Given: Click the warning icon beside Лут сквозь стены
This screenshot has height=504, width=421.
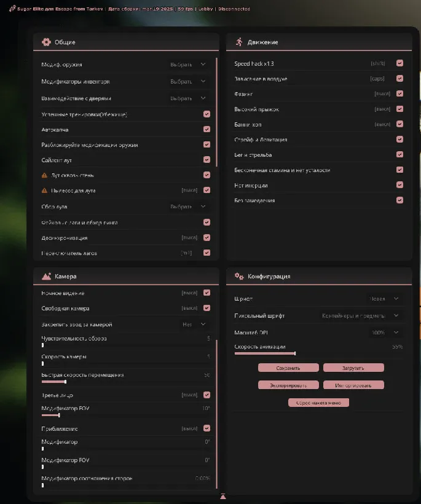Looking at the screenshot, I should point(44,175).
